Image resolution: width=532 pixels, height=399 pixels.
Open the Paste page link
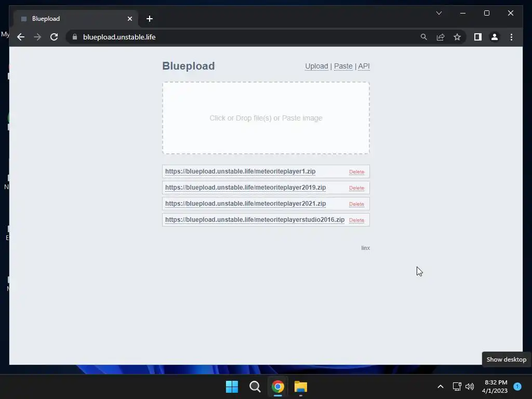(x=343, y=66)
